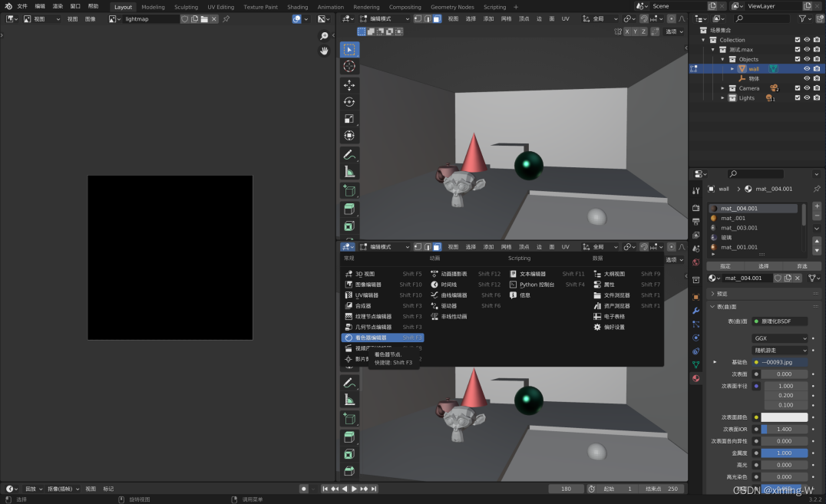
Task: Select the Cursor tool below the select tool
Action: [349, 65]
